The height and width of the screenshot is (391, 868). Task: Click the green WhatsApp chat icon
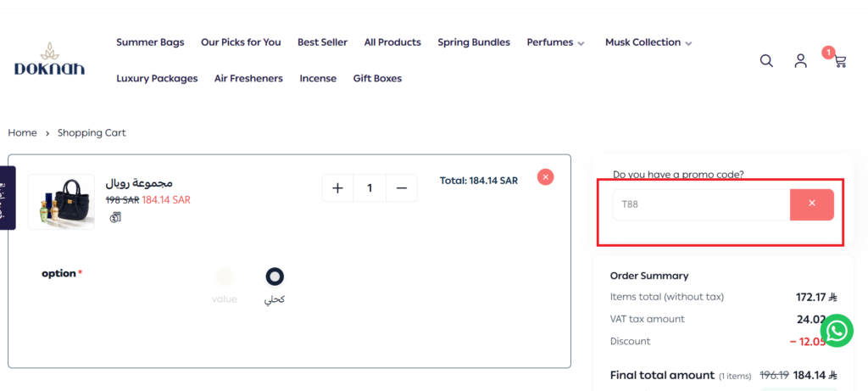pos(837,331)
